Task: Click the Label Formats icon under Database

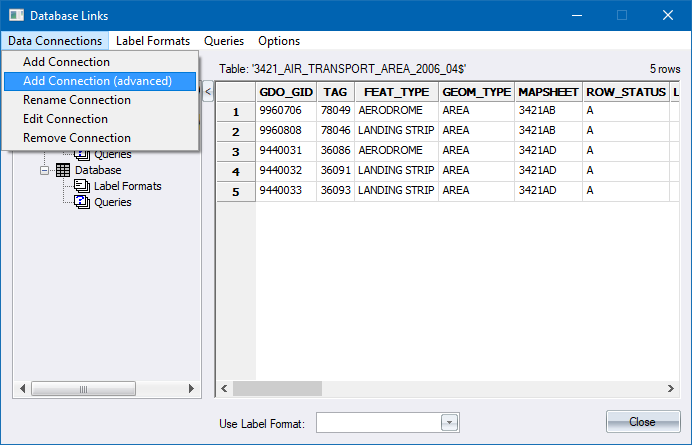Action: pos(82,186)
